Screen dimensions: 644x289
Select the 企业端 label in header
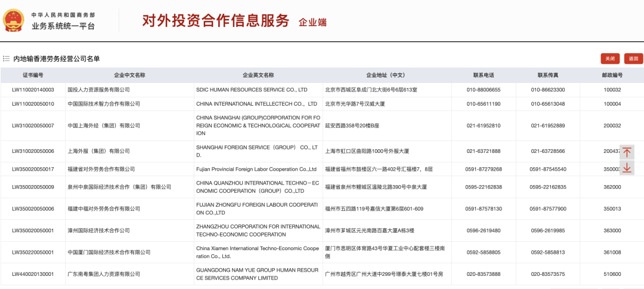tap(312, 22)
